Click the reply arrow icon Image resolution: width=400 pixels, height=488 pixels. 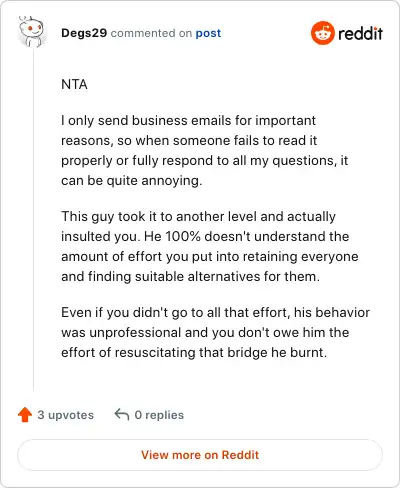point(122,415)
